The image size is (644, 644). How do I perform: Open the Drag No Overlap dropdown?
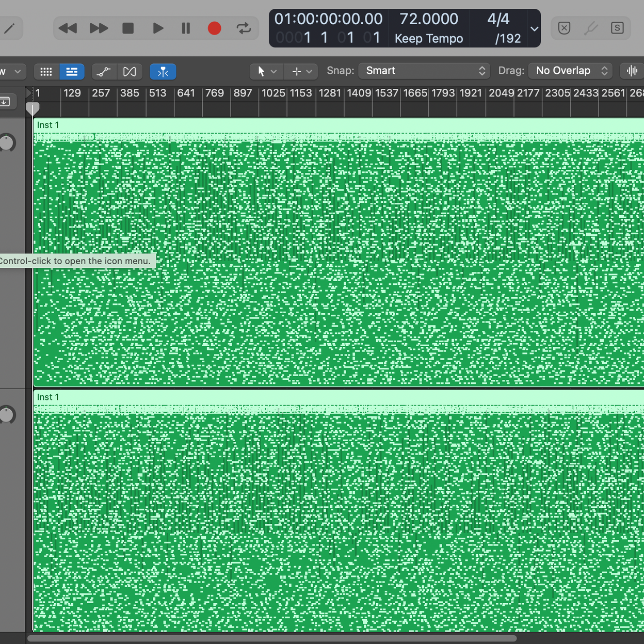570,71
